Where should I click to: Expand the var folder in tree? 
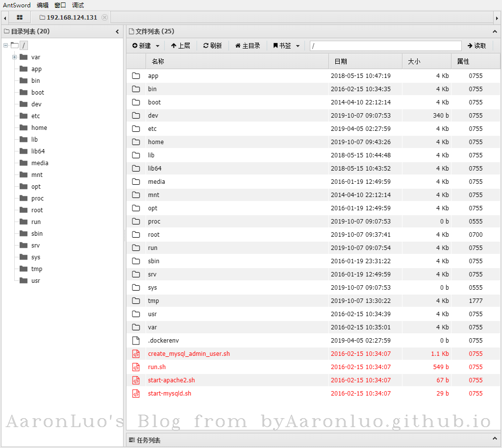(x=15, y=57)
